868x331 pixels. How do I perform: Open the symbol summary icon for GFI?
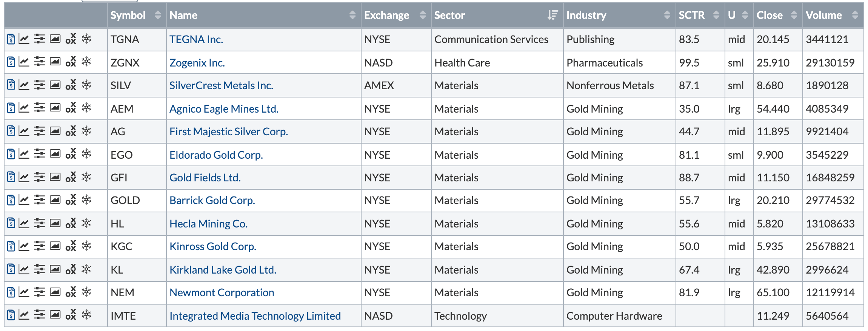tap(11, 177)
